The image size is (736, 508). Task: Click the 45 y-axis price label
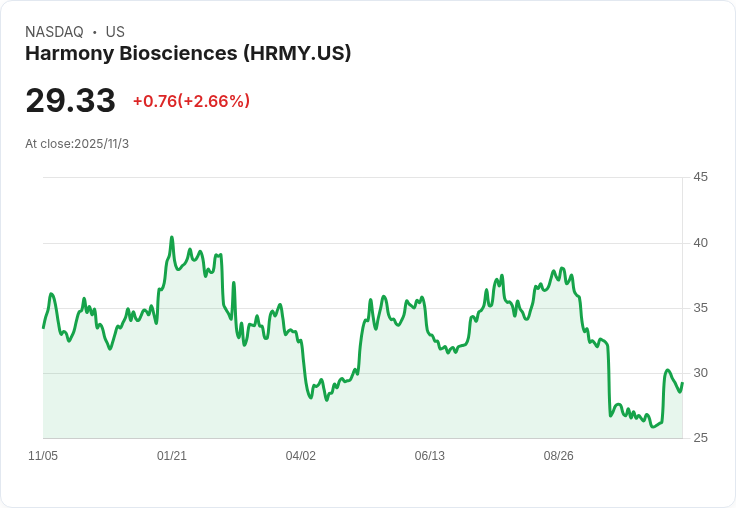pyautogui.click(x=700, y=177)
